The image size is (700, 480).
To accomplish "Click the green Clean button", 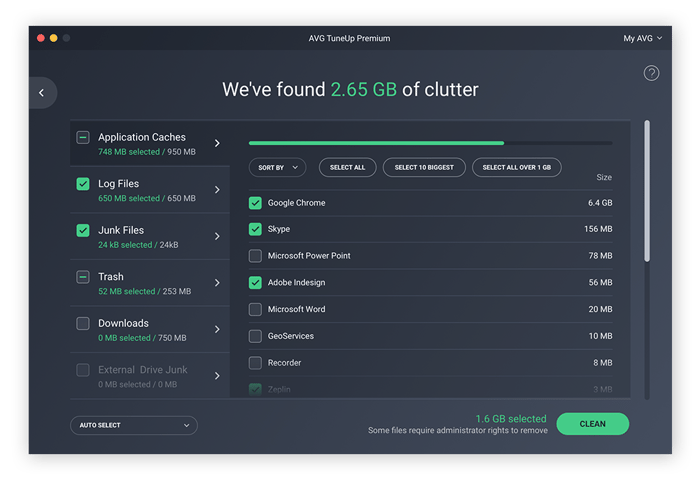I will (592, 424).
